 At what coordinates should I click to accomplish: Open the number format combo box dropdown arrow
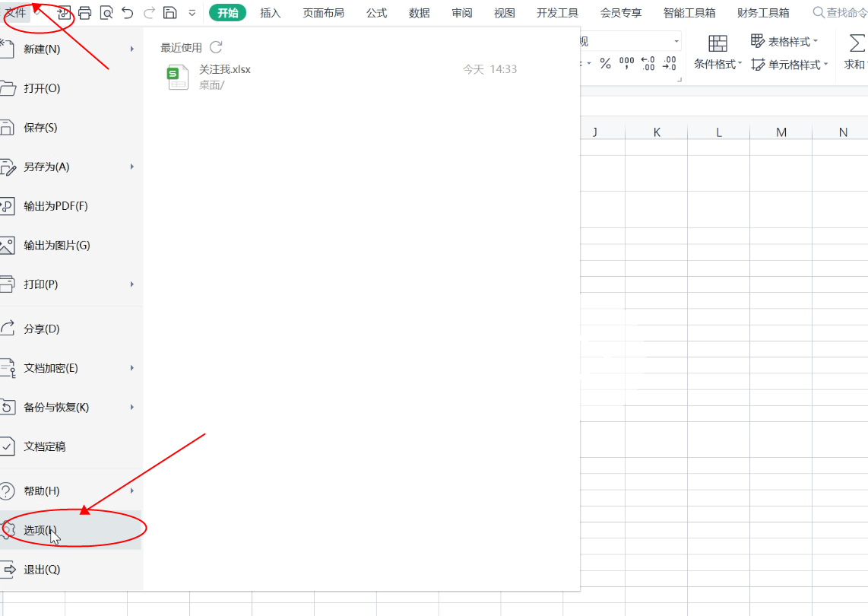(676, 42)
